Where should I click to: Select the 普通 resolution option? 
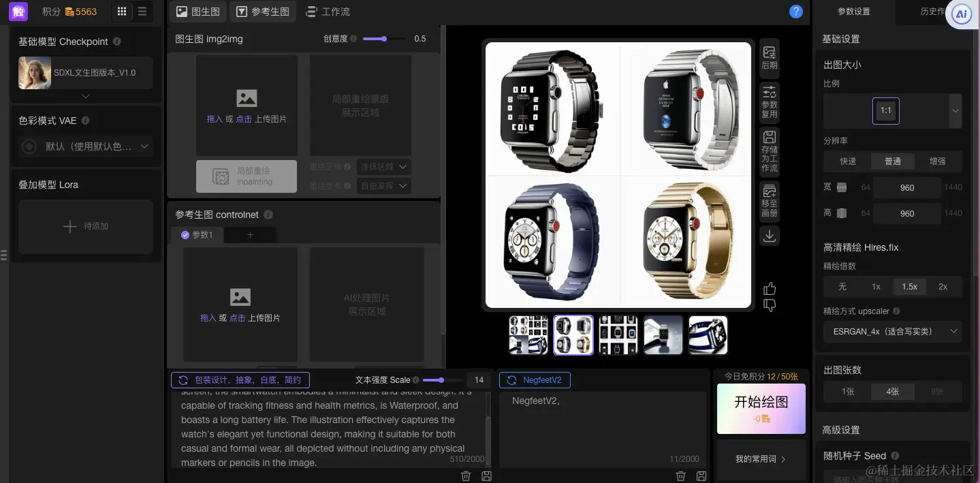892,161
